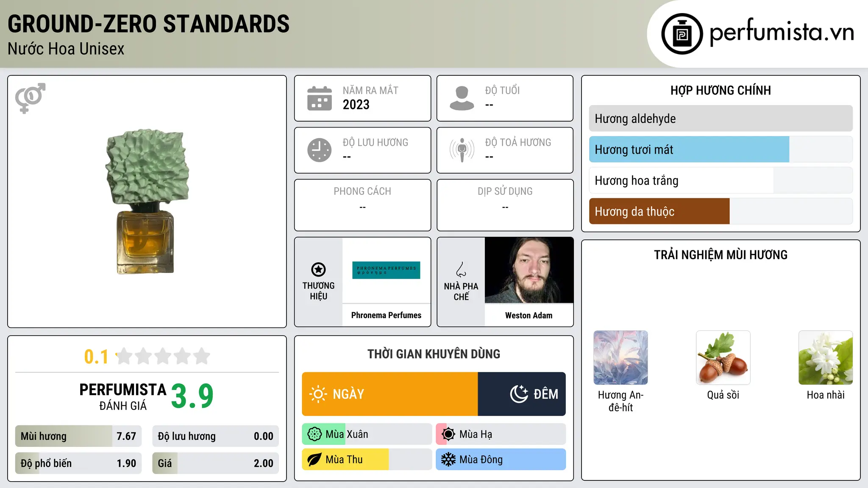Viewport: 868px width, 488px height.
Task: Open the Weston Adam perfumer name link
Action: (529, 315)
